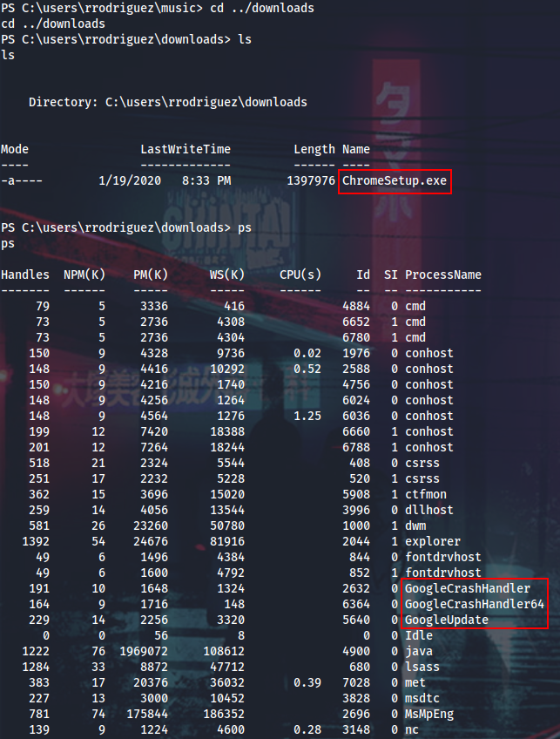Click the msdtc process name
This screenshot has width=560, height=739.
click(x=422, y=698)
